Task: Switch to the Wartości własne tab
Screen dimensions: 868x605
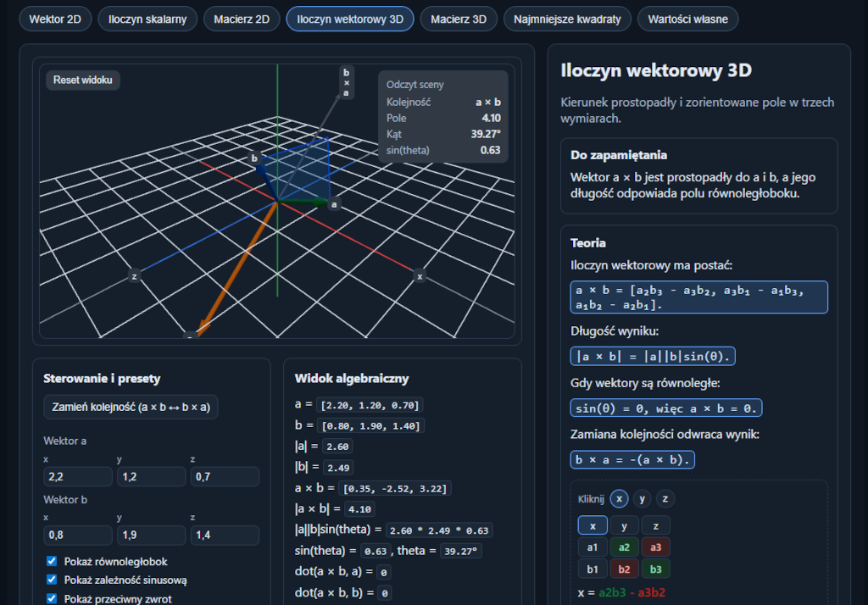Action: point(688,19)
